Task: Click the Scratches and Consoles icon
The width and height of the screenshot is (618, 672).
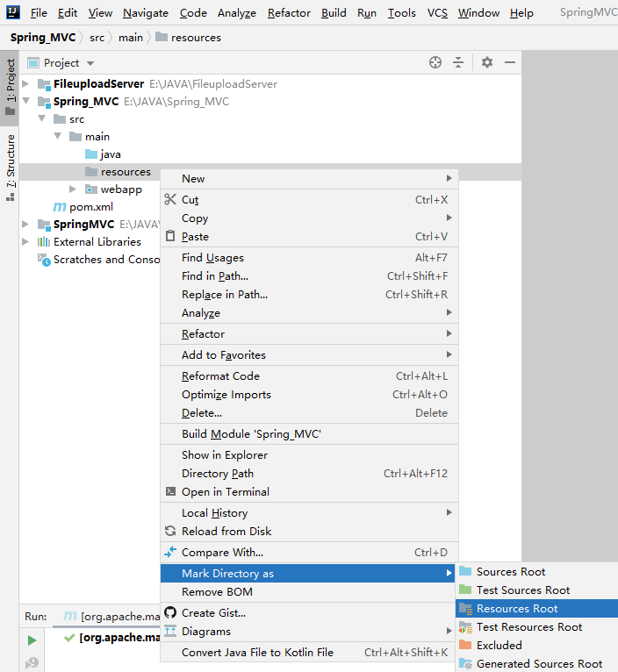Action: coord(44,260)
